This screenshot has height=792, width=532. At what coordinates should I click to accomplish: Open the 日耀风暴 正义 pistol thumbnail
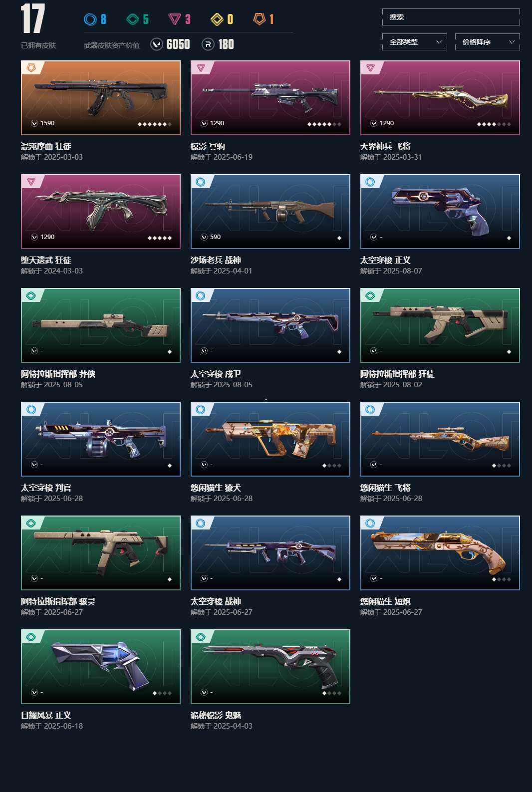101,667
